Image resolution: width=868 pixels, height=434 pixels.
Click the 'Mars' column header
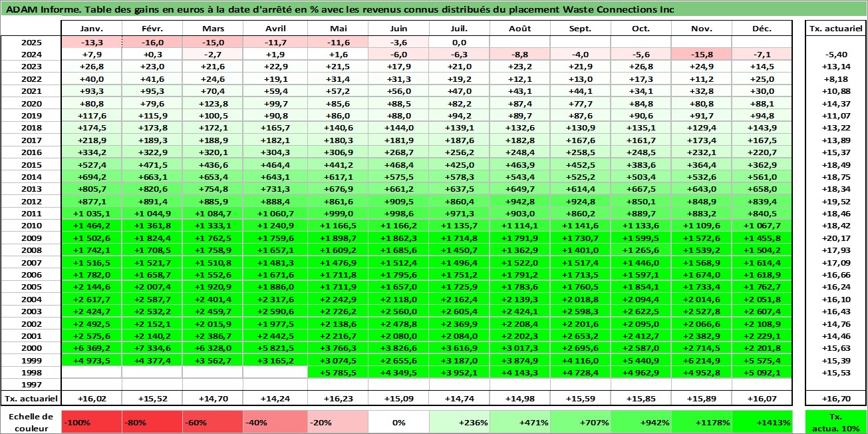click(x=213, y=29)
